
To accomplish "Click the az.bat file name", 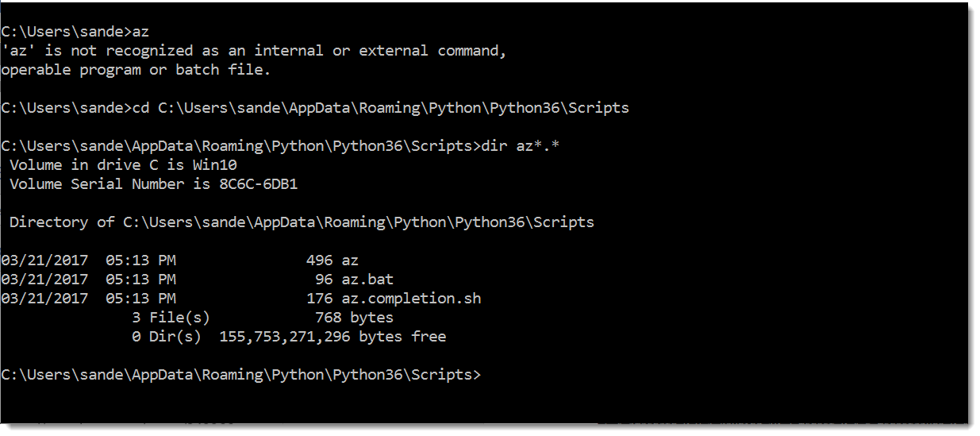I will tap(367, 280).
